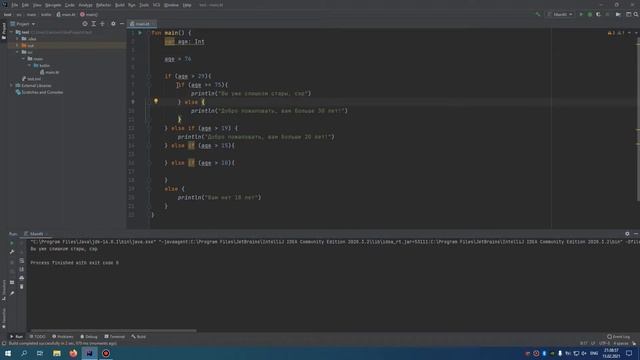Open the Problems tool window tab
The width and height of the screenshot is (640, 360).
pyautogui.click(x=63, y=337)
